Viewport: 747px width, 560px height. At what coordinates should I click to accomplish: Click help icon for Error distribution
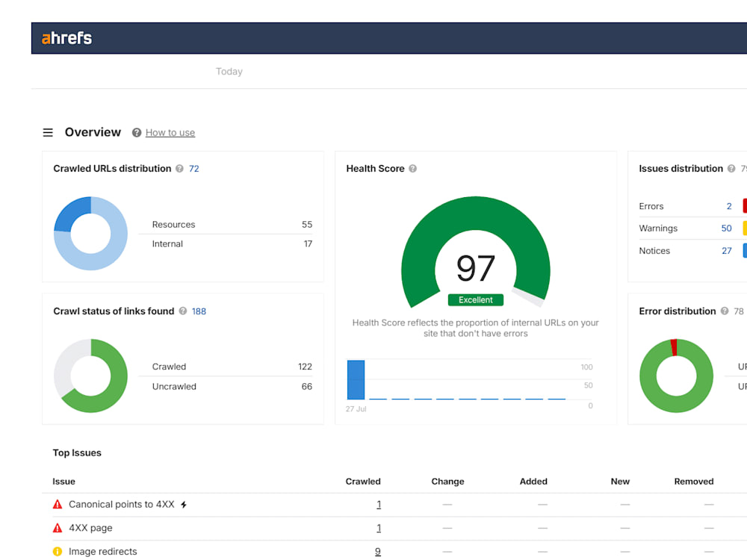(x=724, y=311)
